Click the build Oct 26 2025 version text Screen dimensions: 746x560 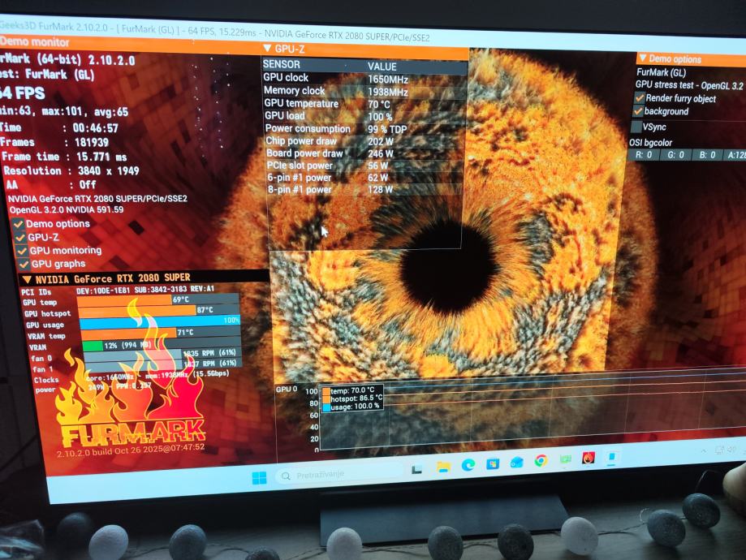point(131,450)
